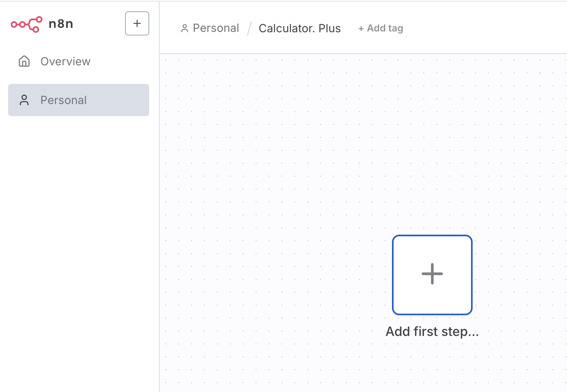Click the slash separator in the breadcrumb
The image size is (567, 392).
(x=249, y=29)
